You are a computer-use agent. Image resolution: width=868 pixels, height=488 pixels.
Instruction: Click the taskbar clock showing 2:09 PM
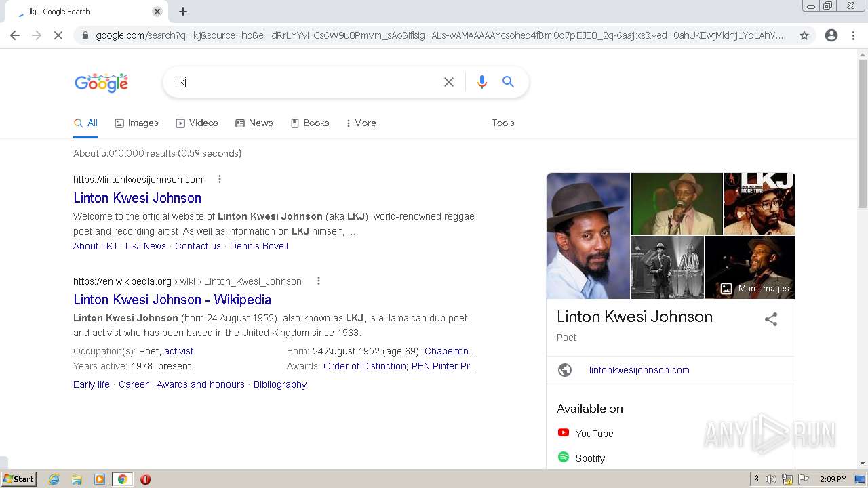click(833, 479)
